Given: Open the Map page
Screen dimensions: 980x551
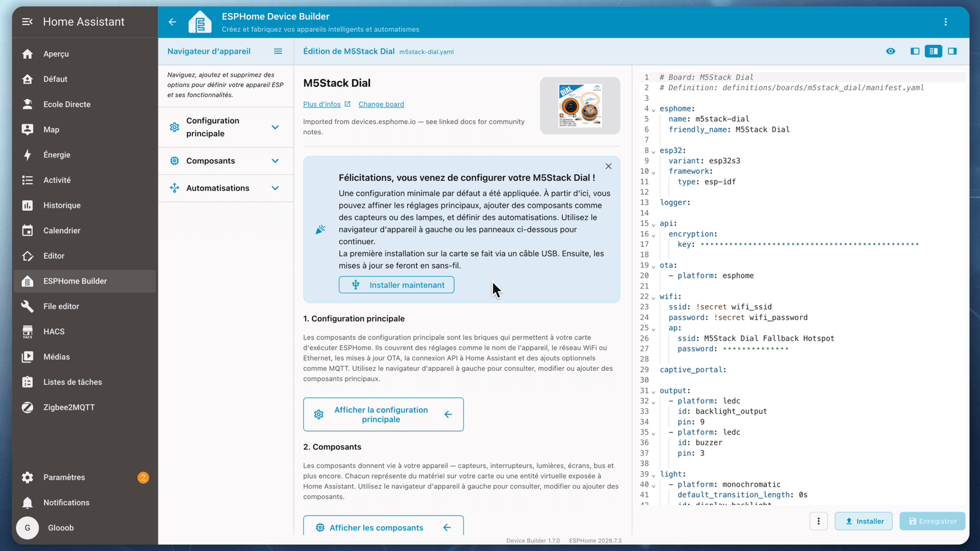Looking at the screenshot, I should (x=85, y=129).
